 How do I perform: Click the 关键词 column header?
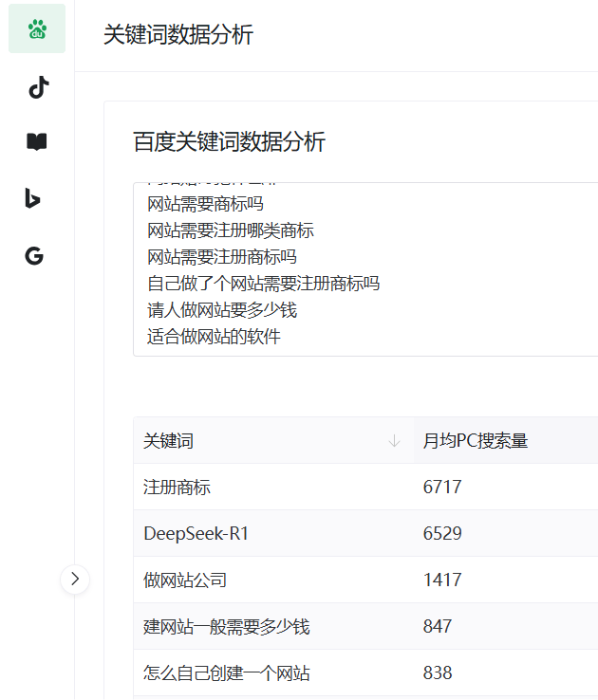(273, 441)
